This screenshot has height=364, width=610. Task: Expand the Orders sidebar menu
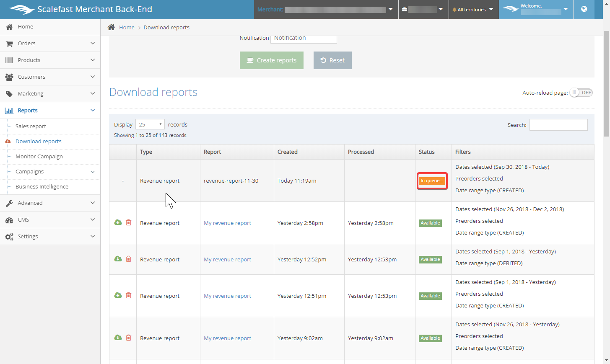tap(50, 44)
